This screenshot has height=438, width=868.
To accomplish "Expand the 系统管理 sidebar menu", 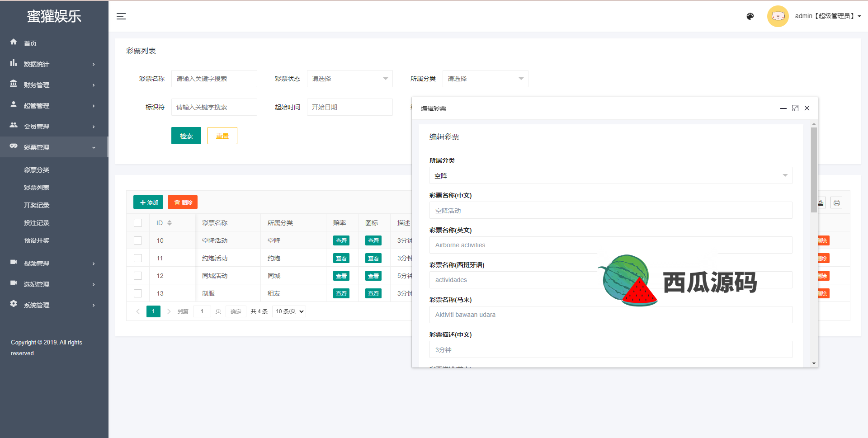I will point(54,305).
